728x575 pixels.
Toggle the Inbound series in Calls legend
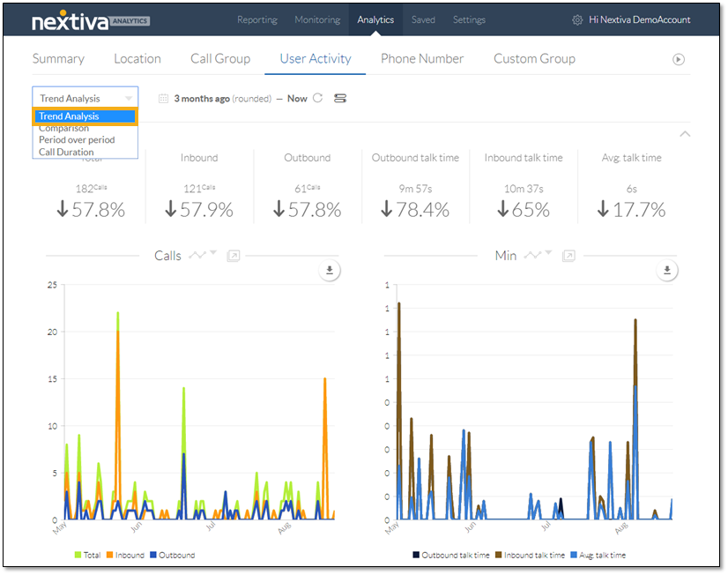pos(125,555)
